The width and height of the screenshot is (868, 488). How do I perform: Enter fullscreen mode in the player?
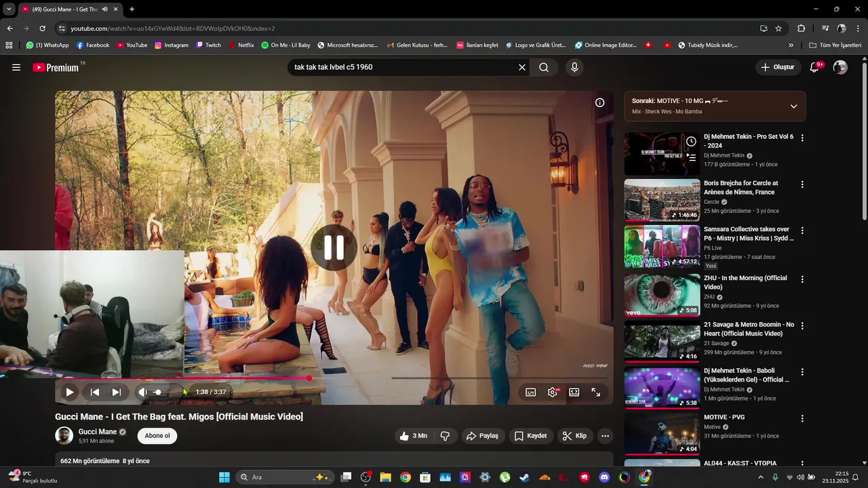point(595,392)
